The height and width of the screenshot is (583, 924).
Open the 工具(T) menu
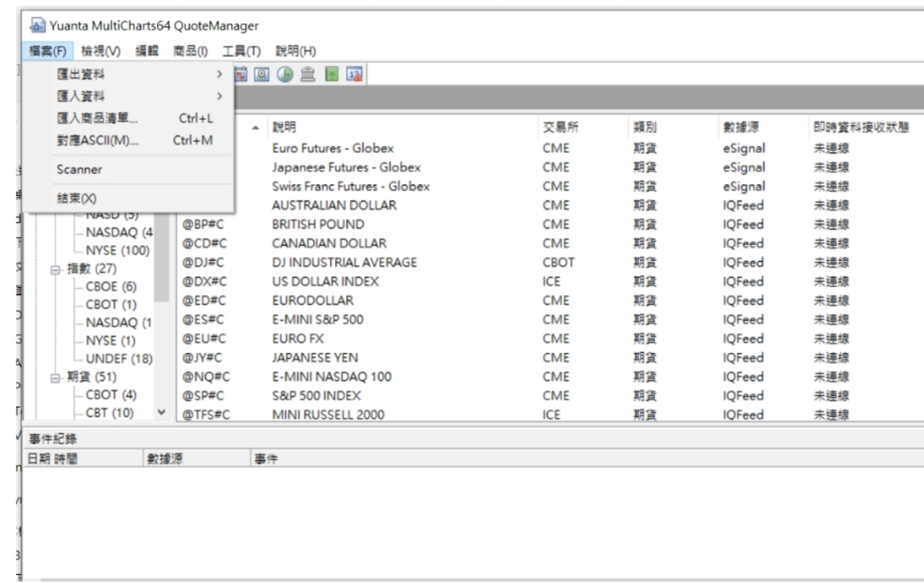[242, 51]
